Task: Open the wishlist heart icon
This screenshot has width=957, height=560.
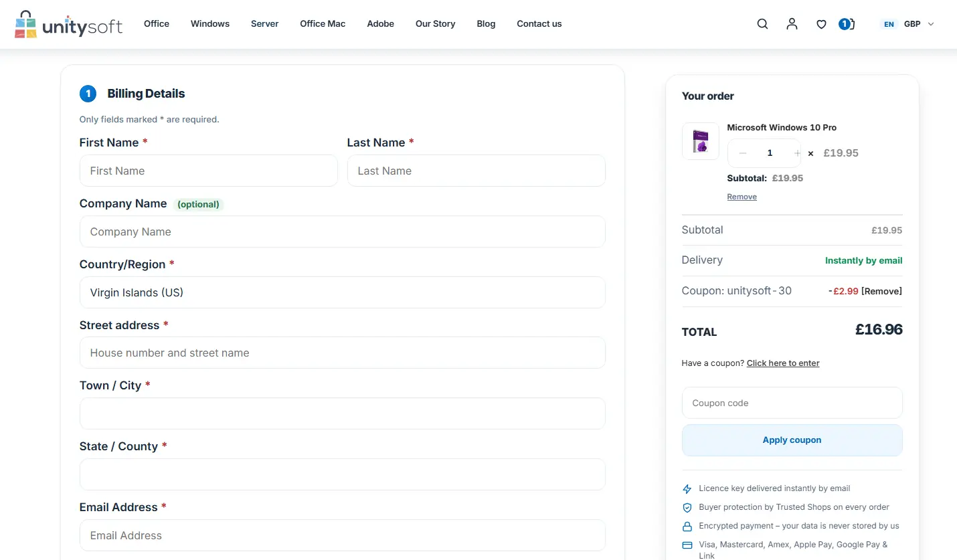Action: [x=821, y=24]
